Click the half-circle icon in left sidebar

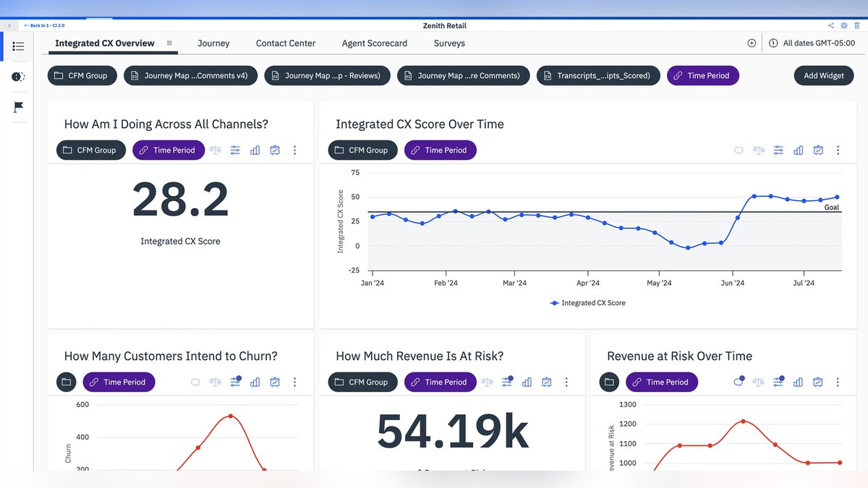(19, 77)
